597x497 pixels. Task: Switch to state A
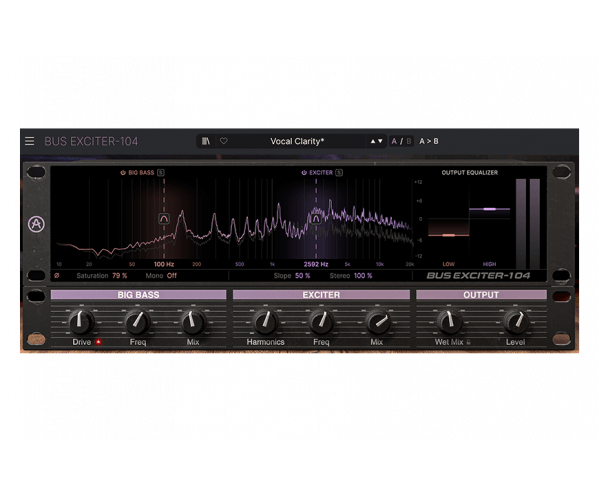pyautogui.click(x=394, y=141)
